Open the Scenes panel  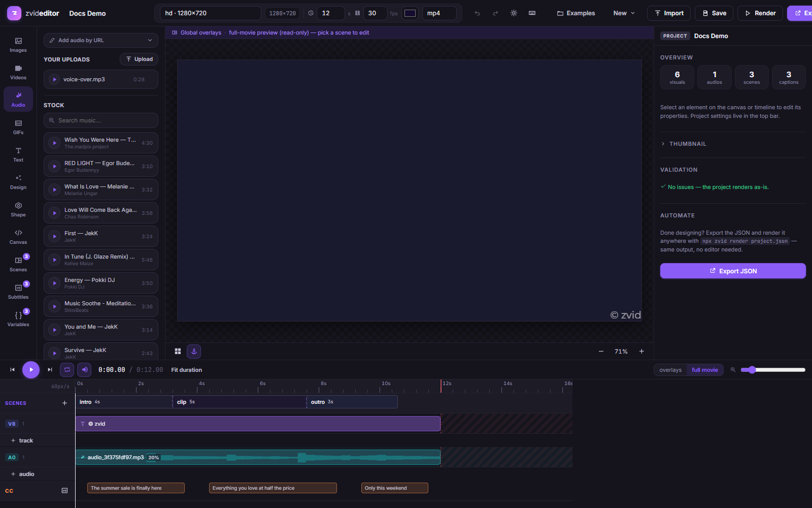18,264
